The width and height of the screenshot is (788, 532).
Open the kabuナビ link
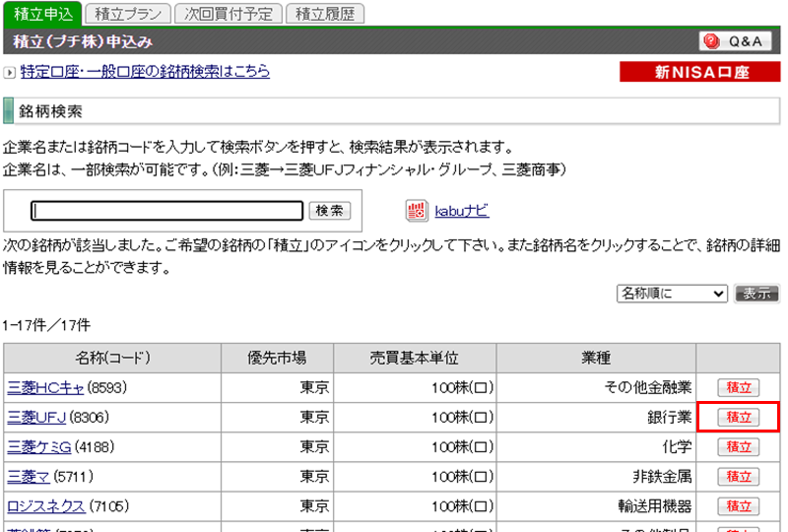click(461, 211)
